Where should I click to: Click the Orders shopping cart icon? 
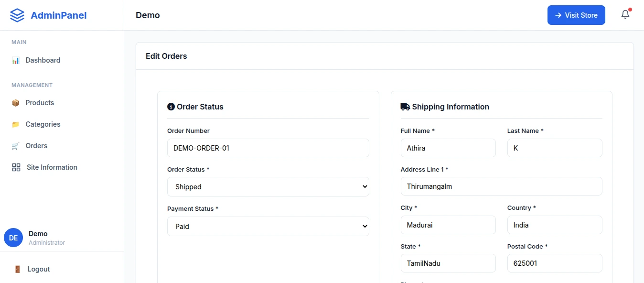pyautogui.click(x=16, y=146)
